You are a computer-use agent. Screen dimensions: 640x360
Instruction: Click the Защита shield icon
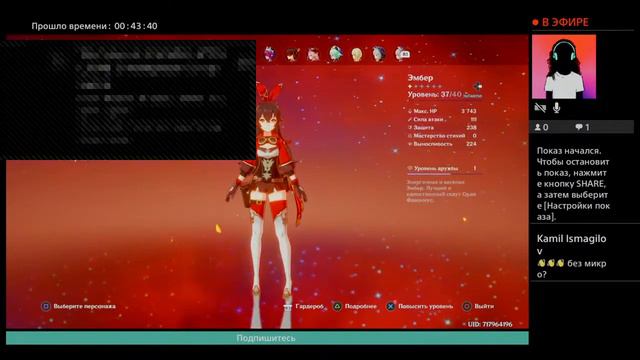[410, 127]
